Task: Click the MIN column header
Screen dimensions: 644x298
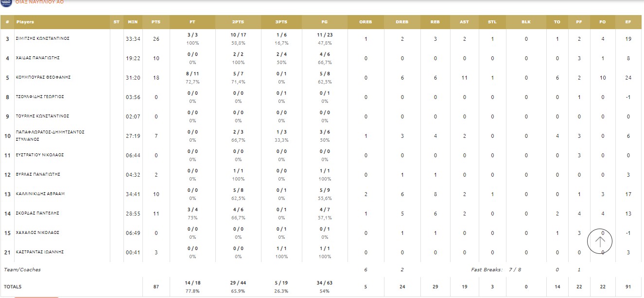Action: (x=133, y=22)
